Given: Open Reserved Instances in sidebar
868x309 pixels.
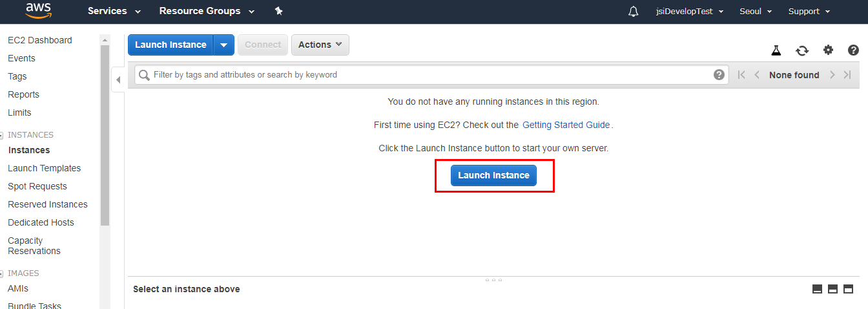Looking at the screenshot, I should (48, 204).
